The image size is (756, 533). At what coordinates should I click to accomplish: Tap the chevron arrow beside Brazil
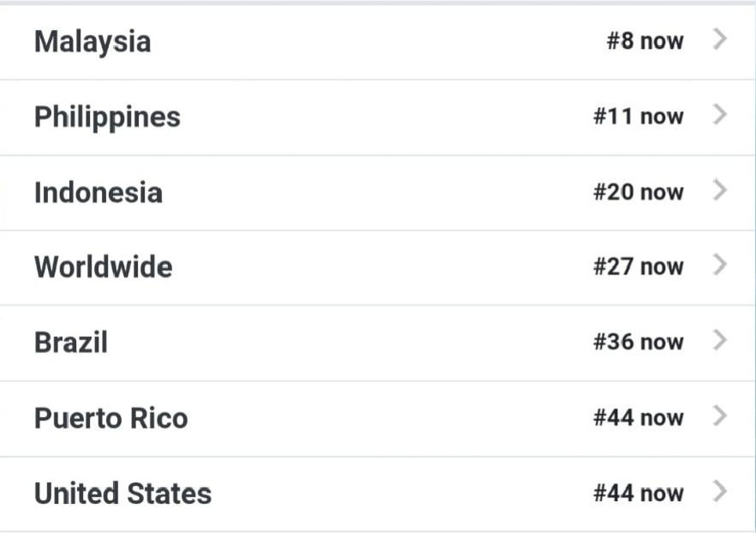720,341
